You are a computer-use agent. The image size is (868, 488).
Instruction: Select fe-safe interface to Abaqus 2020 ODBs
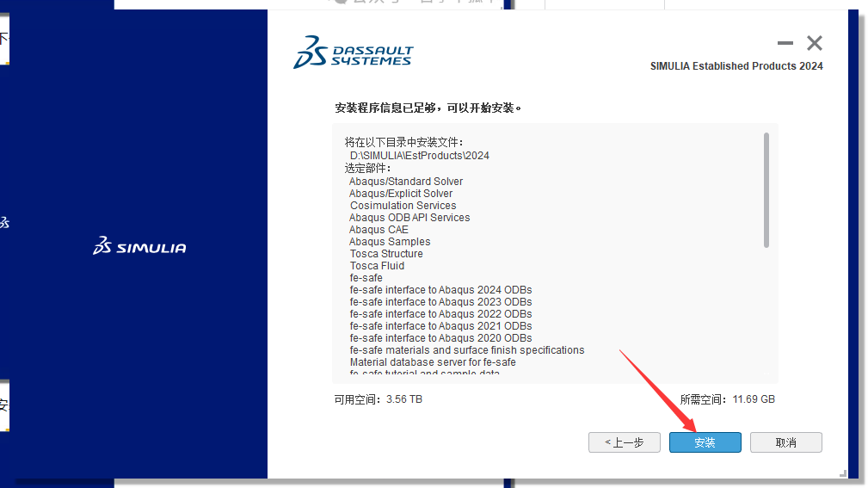(x=440, y=338)
